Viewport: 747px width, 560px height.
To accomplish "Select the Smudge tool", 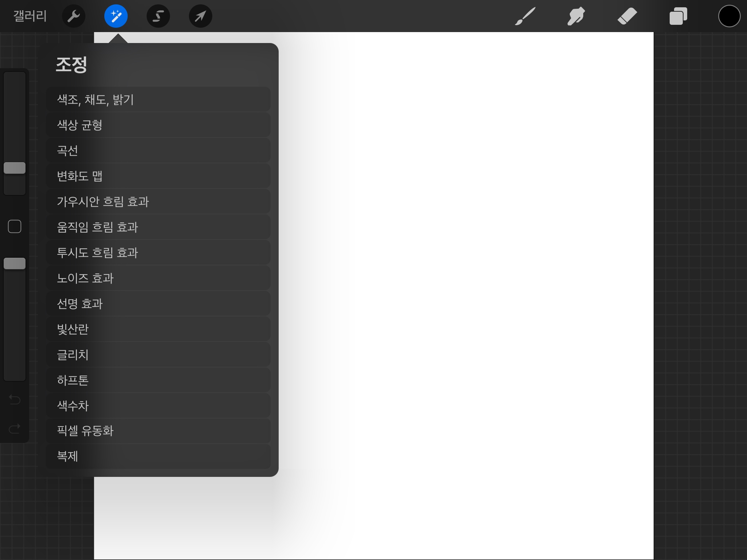I will pos(576,16).
